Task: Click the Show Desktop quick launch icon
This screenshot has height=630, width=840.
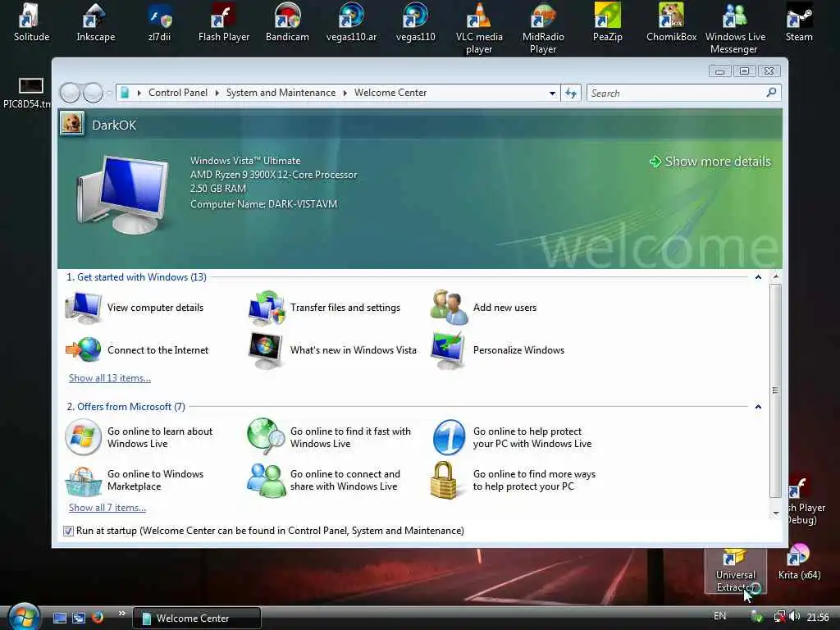Action: pos(59,618)
